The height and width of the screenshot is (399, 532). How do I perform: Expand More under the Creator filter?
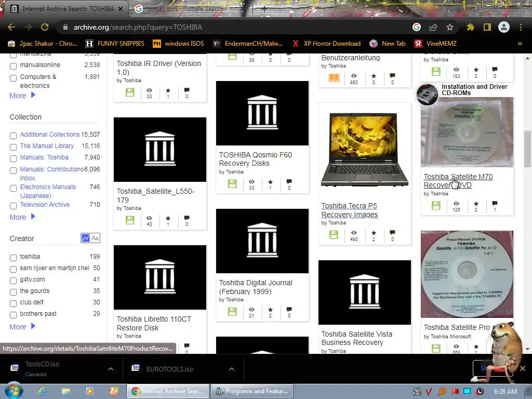(22, 327)
